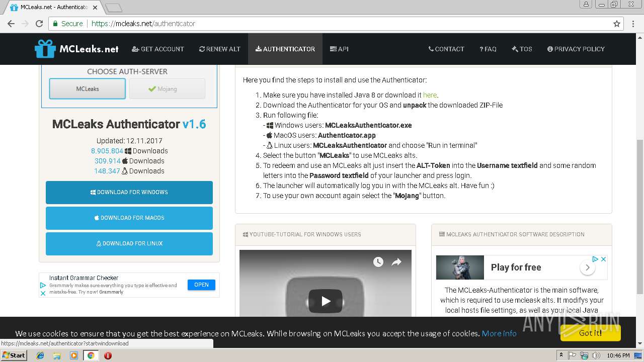Open the Windows Start menu

pos(14,355)
